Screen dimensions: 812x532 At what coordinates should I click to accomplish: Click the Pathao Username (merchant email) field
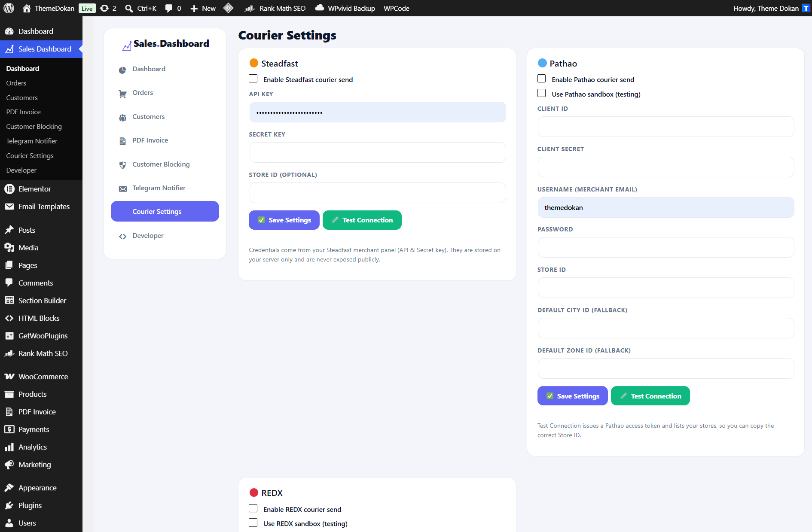(666, 207)
